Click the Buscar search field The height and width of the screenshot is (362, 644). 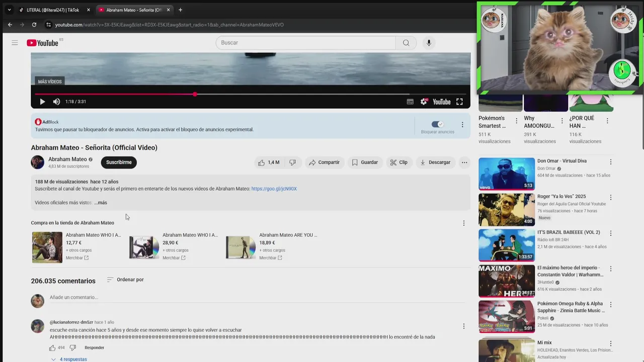[x=306, y=43]
